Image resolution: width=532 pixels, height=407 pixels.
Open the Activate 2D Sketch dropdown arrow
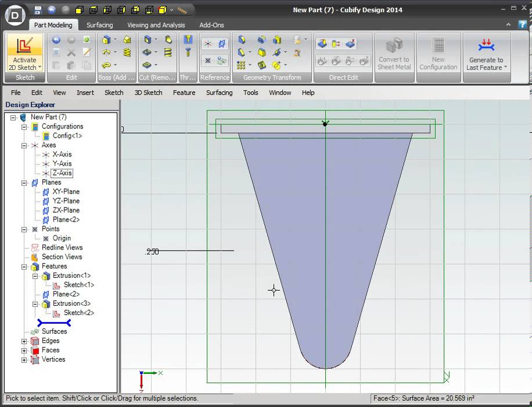(40, 67)
